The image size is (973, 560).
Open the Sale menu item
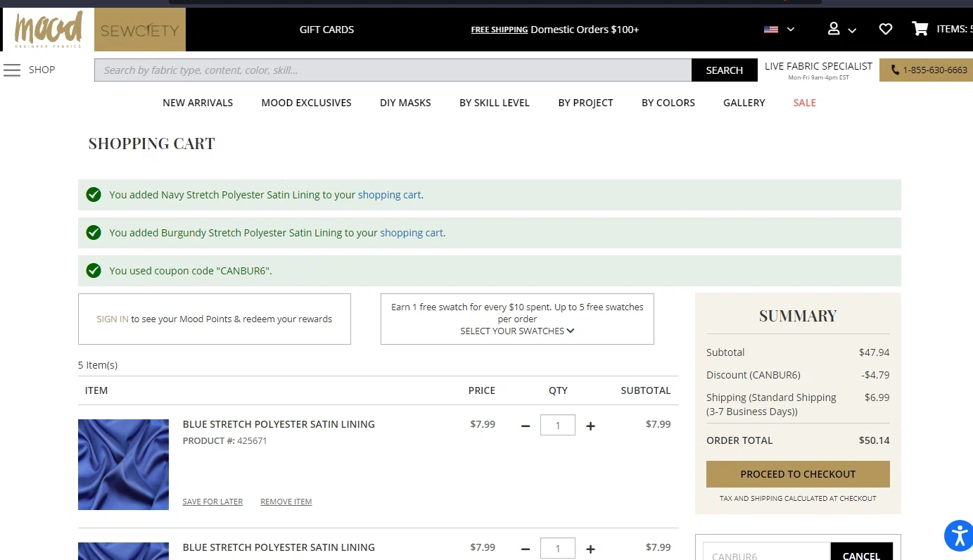[x=804, y=103]
